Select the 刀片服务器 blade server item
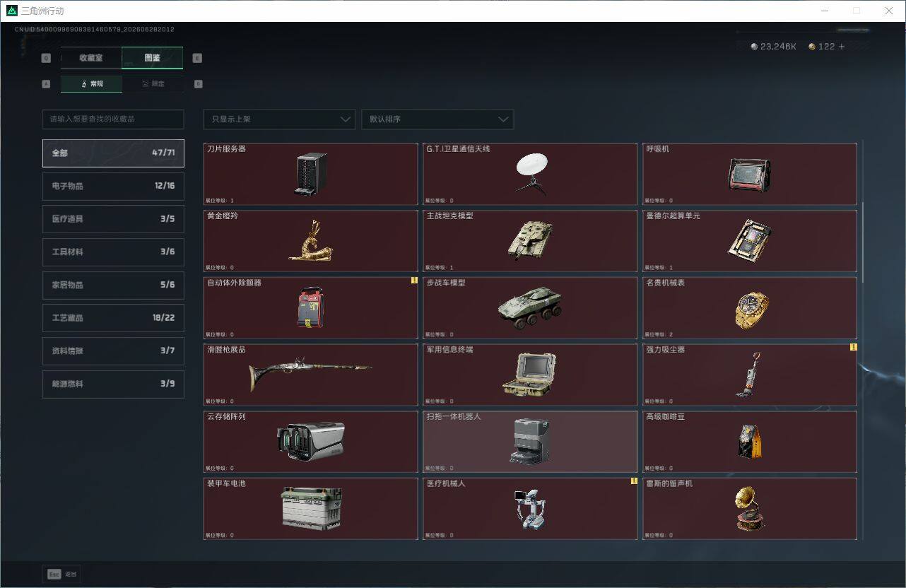This screenshot has height=588, width=906. tap(310, 174)
